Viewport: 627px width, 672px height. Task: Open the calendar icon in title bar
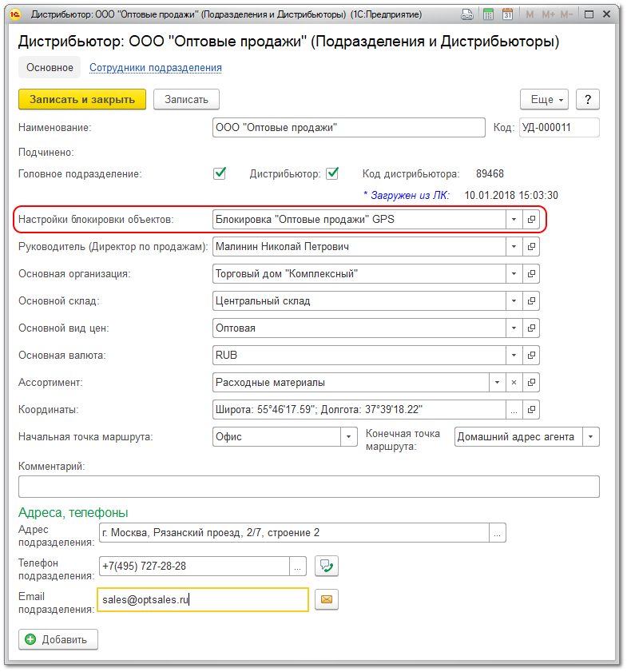507,14
